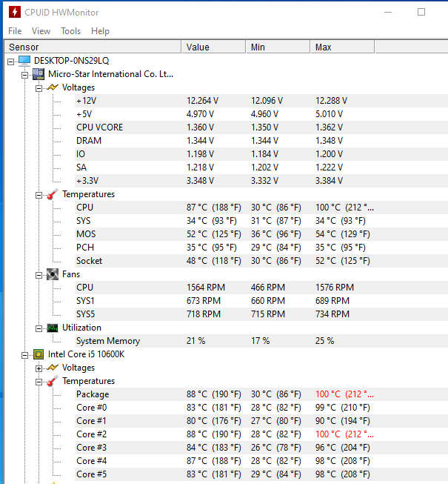Select the IO voltage row
The height and width of the screenshot is (484, 448).
261,154
